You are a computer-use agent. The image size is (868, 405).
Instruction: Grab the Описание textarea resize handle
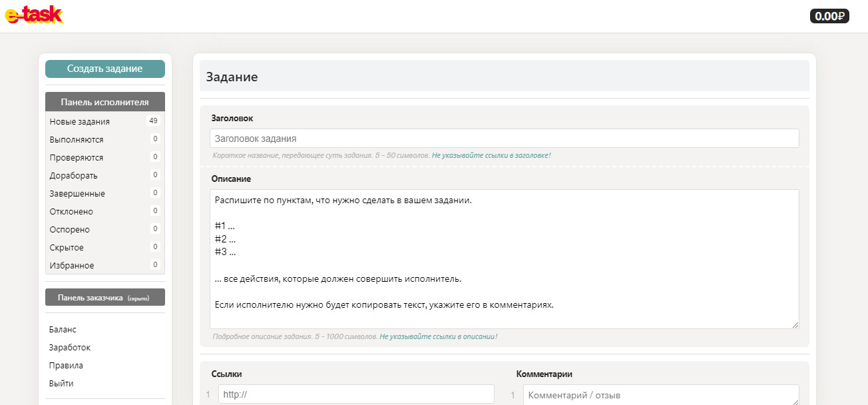pos(795,324)
